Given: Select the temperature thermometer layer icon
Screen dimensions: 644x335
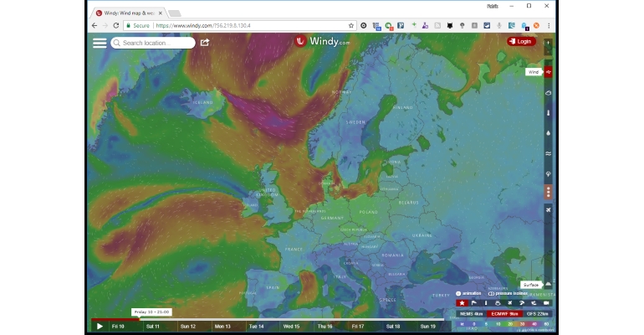Looking at the screenshot, I should tap(549, 113).
